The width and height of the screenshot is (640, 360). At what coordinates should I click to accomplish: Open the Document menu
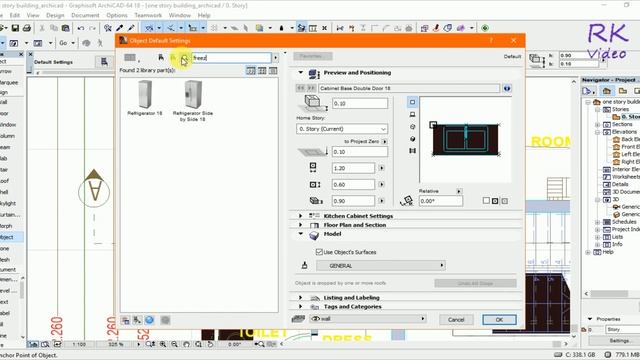click(x=85, y=16)
